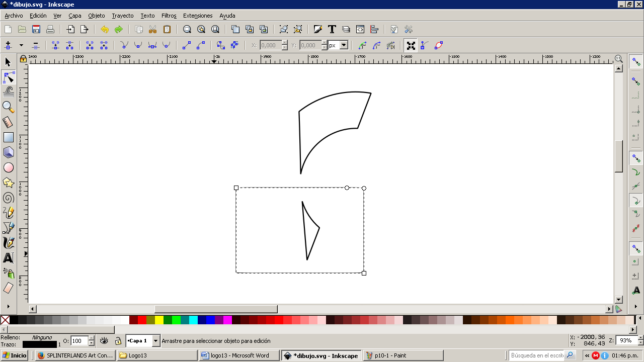This screenshot has width=644, height=362.
Task: Select the Selector arrow tool
Action: 8,62
